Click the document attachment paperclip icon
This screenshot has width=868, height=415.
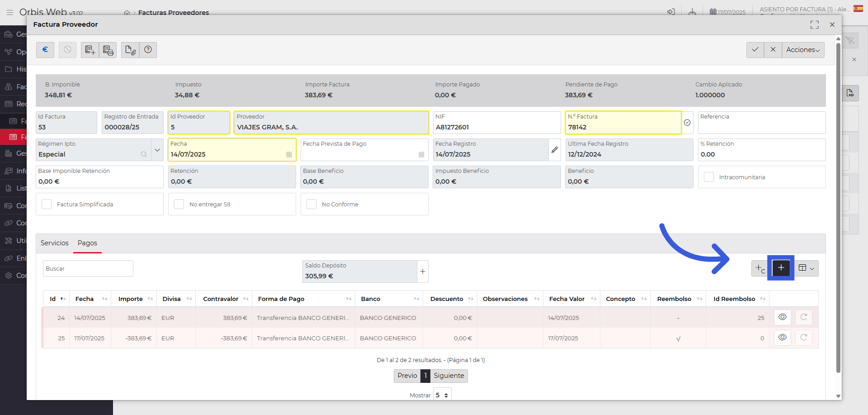(x=130, y=50)
